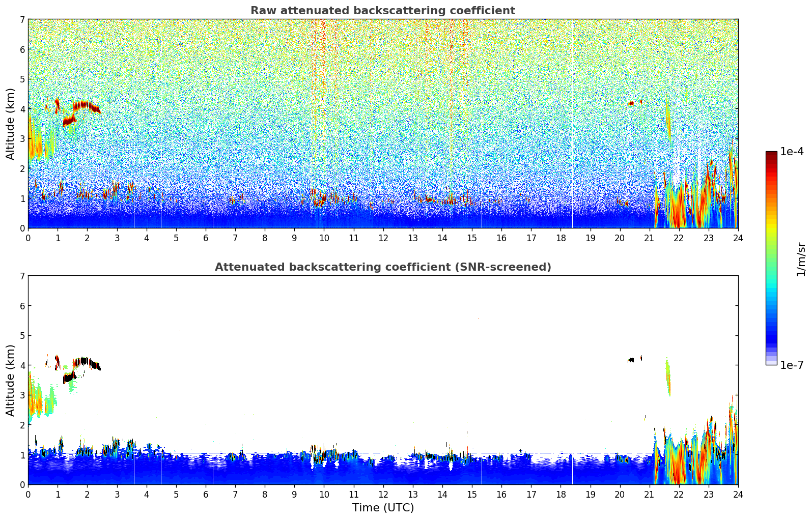Click the x-axis tick '6' under the top plot
This screenshot has width=812, height=519.
pyautogui.click(x=206, y=238)
